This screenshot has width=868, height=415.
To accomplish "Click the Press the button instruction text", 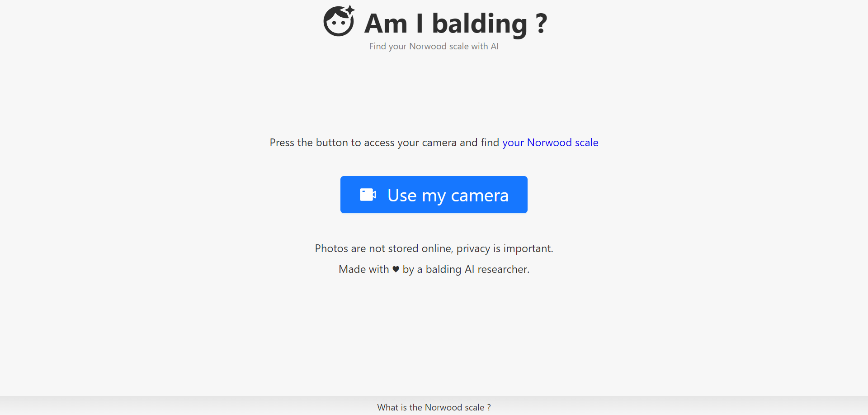I will pos(384,143).
